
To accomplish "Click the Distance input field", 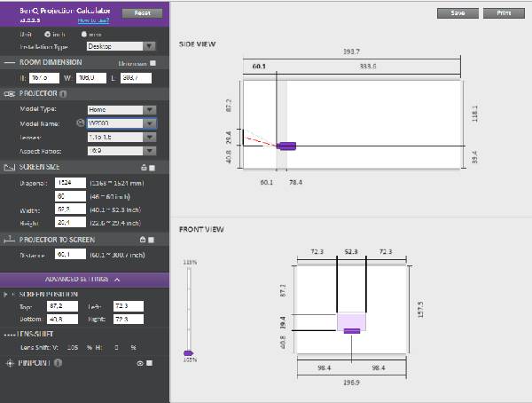I will point(71,254).
